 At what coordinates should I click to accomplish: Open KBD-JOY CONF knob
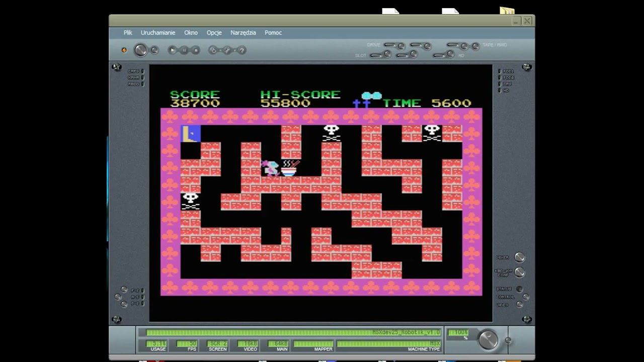coord(519,273)
